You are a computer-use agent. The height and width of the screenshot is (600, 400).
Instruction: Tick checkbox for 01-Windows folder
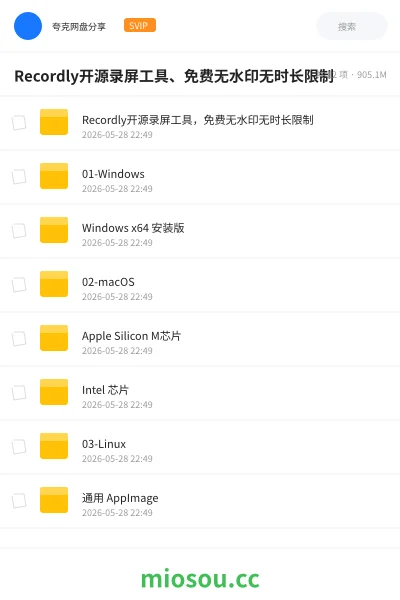(19, 177)
